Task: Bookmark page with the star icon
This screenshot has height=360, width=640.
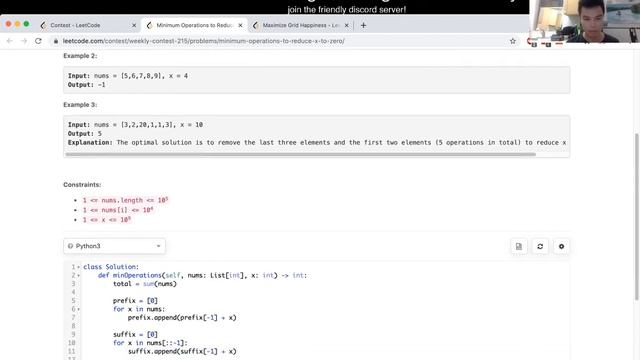Action: [513, 41]
